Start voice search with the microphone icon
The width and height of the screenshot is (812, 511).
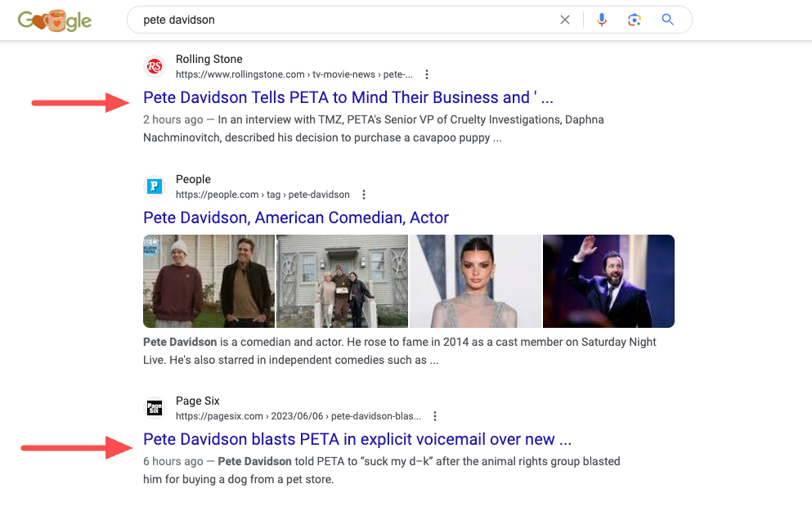[602, 20]
